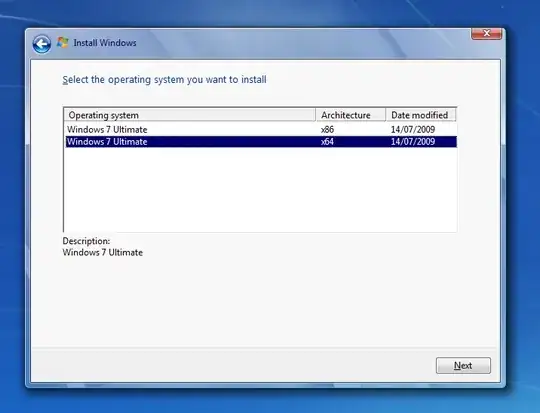Sort by Architecture column header
Viewport: 540px width, 413px height.
coord(351,115)
